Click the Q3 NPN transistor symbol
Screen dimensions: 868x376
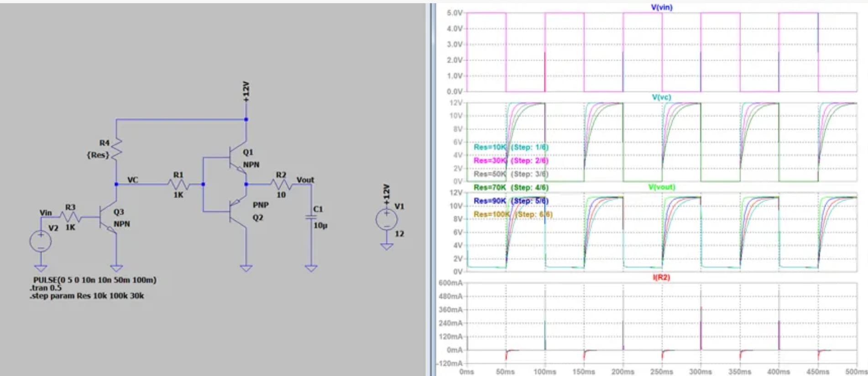pos(107,218)
